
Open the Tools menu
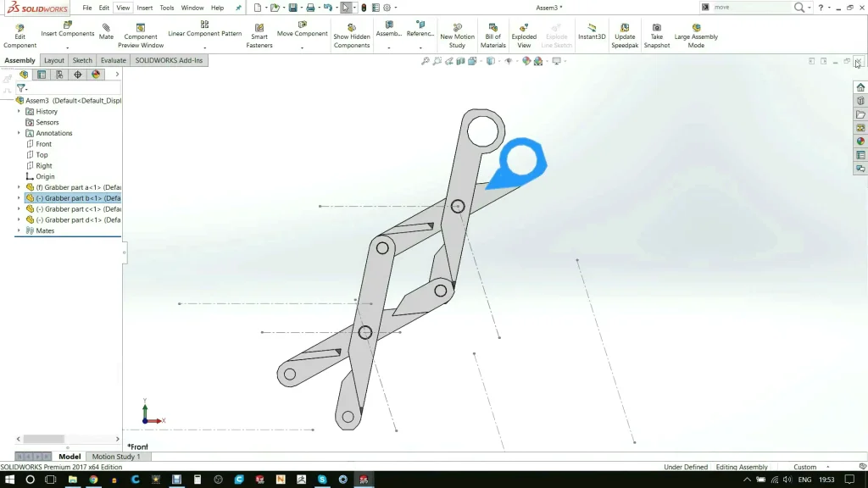point(167,8)
